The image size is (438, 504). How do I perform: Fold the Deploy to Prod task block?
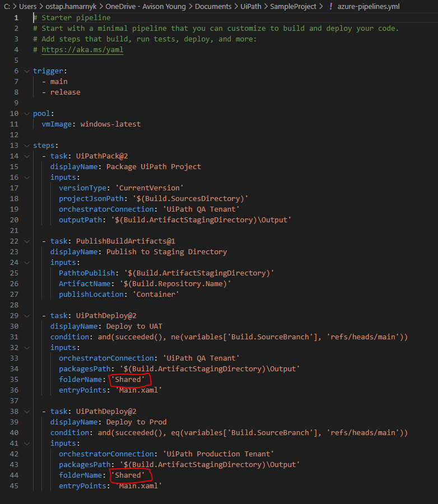27,412
